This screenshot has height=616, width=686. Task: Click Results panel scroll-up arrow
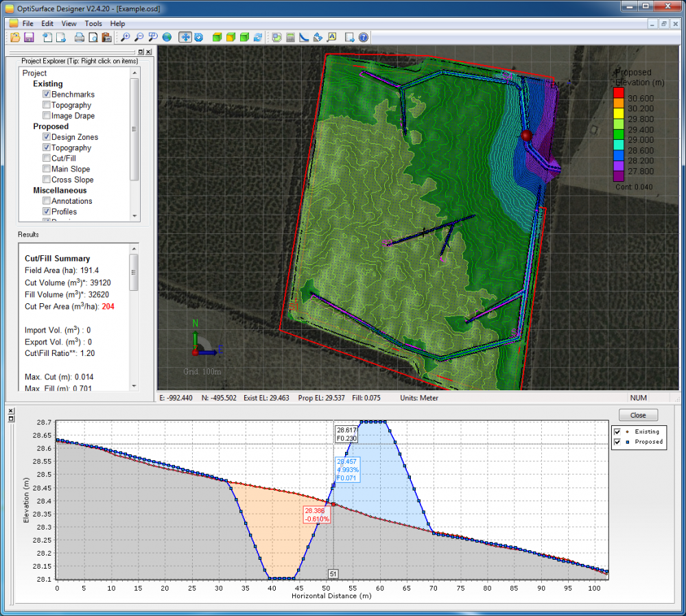[134, 249]
